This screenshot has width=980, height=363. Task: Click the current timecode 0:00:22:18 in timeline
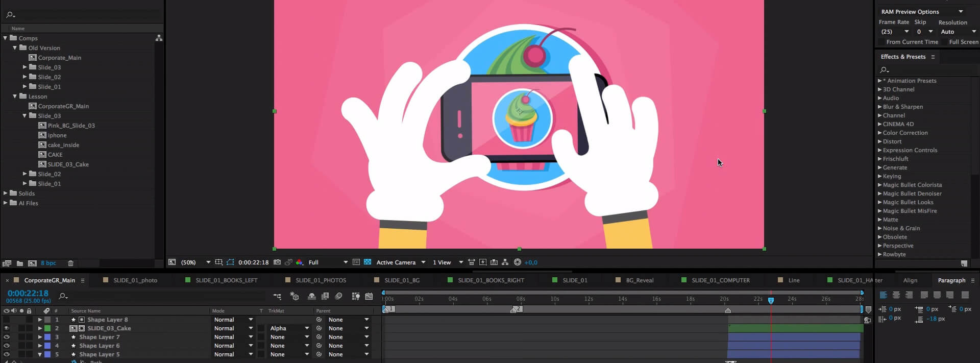[28, 293]
